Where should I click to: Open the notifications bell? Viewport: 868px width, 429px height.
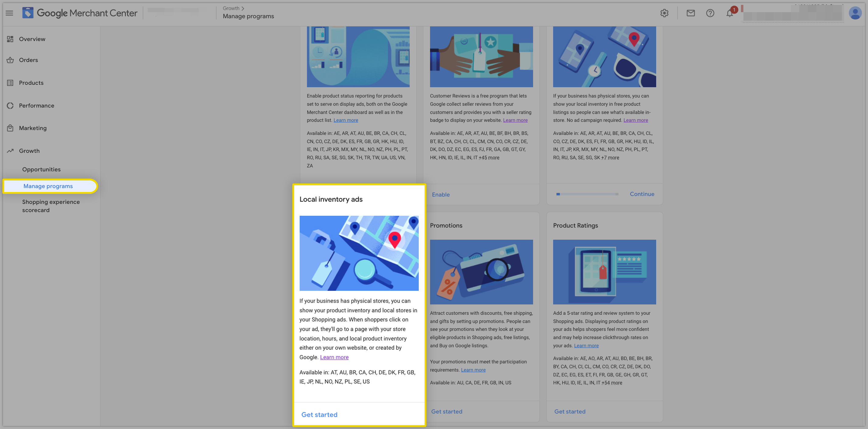point(729,13)
